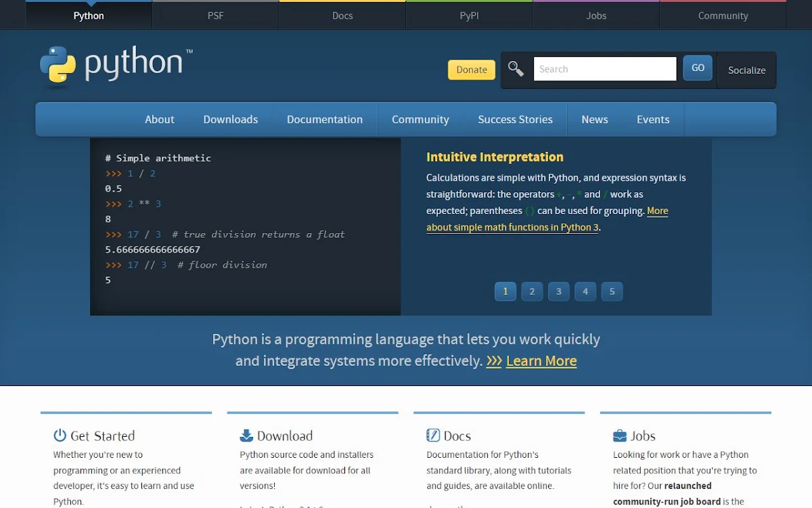This screenshot has height=508, width=812.
Task: Click the '17 // 3' floor division line
Action: click(186, 265)
